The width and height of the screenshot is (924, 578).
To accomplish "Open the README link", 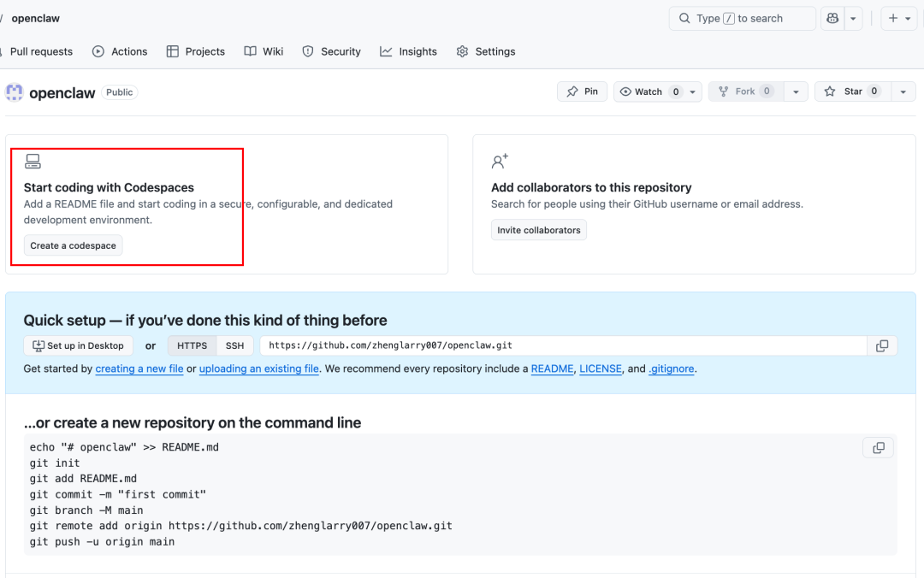I will click(552, 369).
